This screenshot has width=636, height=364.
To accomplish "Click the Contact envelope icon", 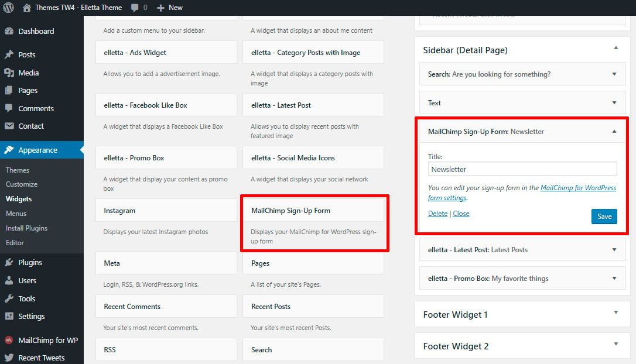I will [x=9, y=126].
